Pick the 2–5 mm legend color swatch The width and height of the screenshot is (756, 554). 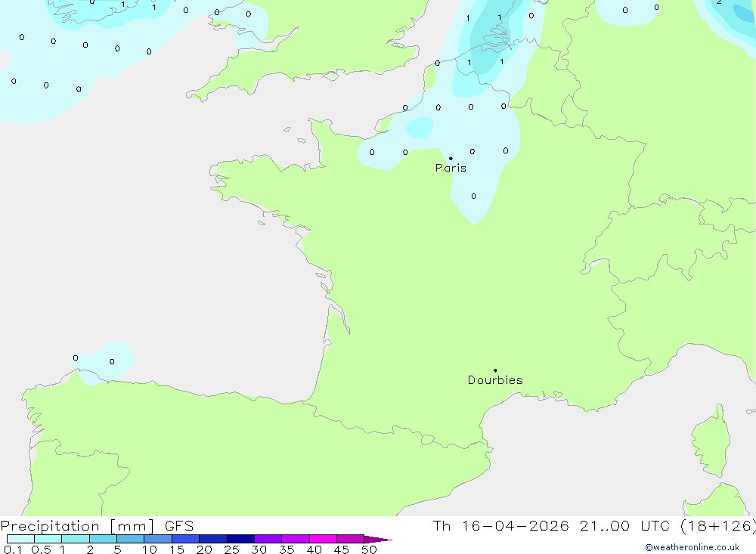103,539
